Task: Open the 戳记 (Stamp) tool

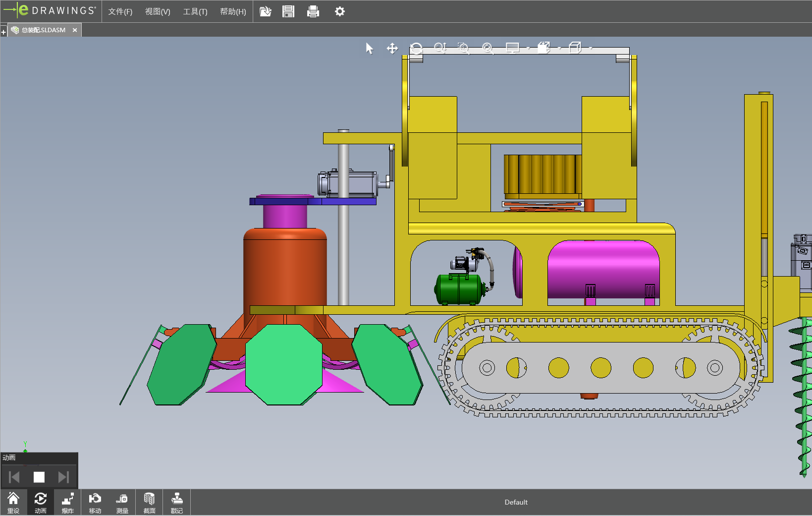Action: click(x=176, y=503)
